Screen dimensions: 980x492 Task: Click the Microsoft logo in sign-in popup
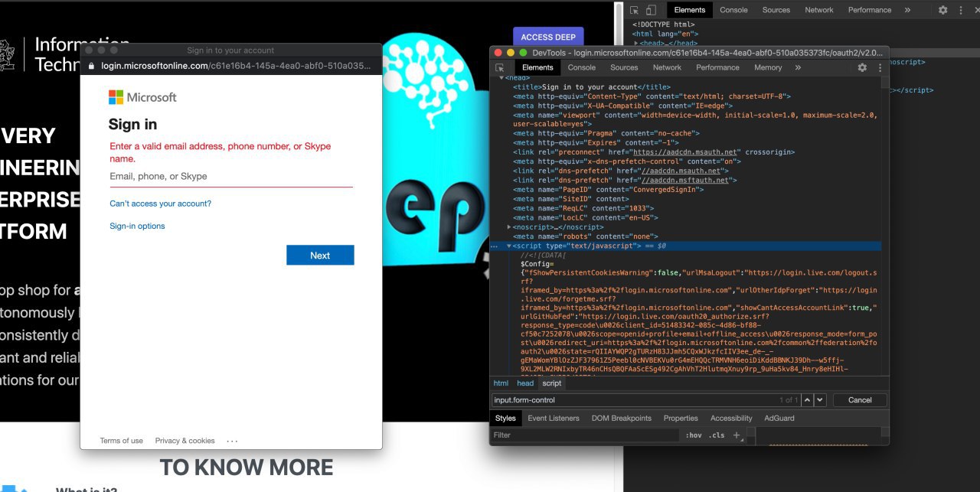pyautogui.click(x=142, y=97)
